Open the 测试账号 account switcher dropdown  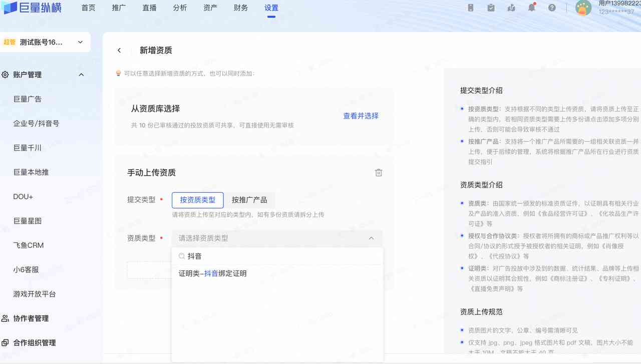[x=45, y=42]
